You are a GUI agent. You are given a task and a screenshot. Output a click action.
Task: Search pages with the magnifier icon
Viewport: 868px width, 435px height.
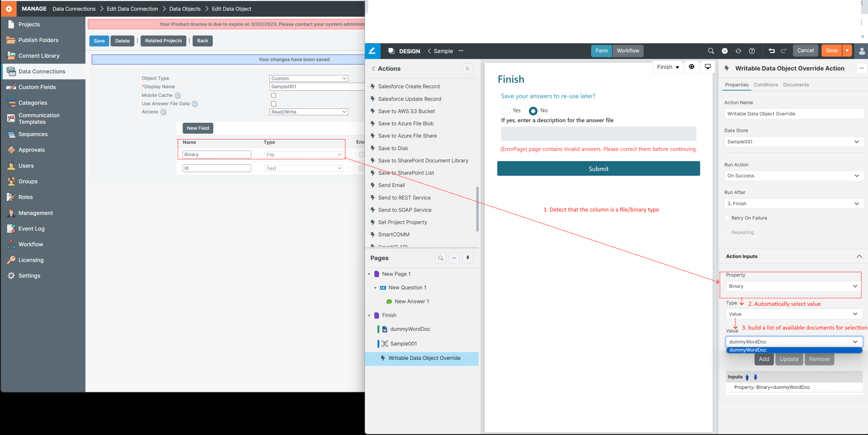[440, 258]
